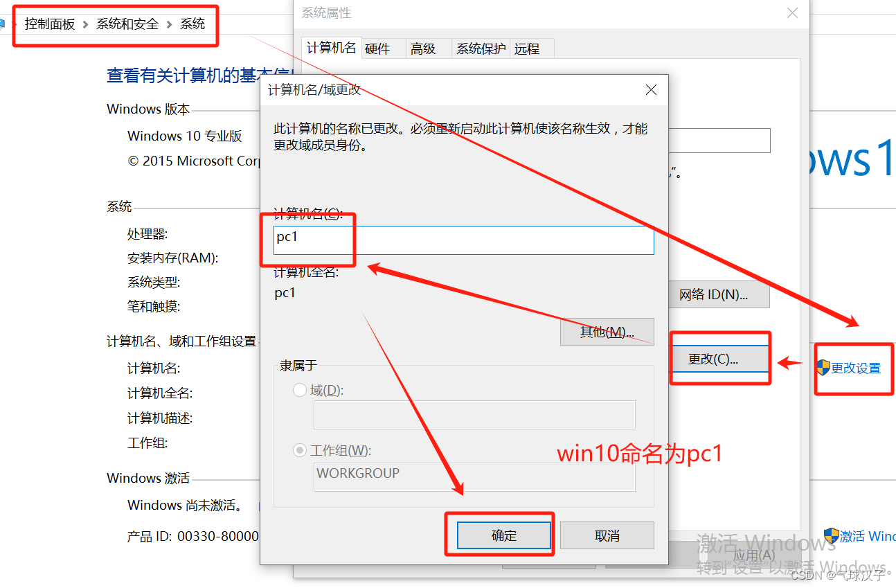Click the description field in 系统属性 window

pos(719,140)
